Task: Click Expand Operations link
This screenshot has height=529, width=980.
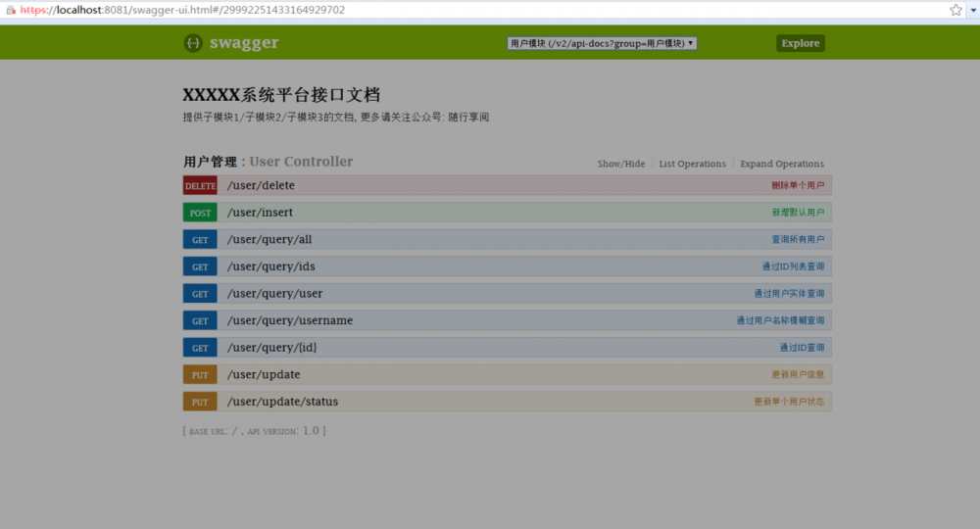Action: point(782,164)
